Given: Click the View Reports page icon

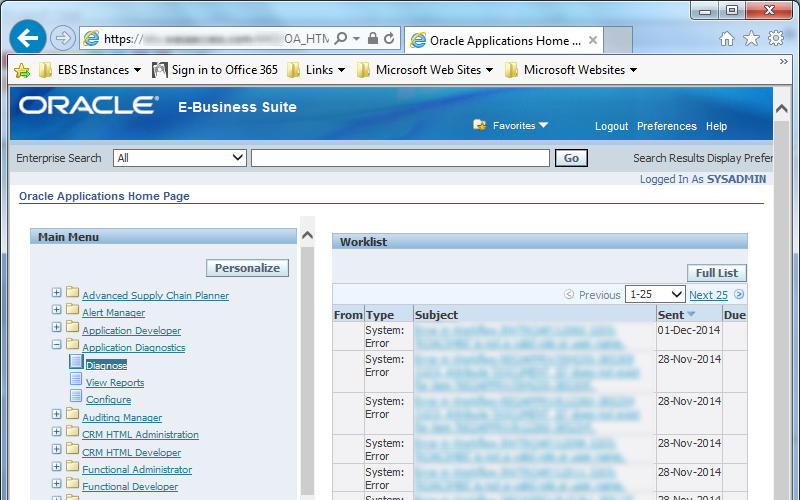Looking at the screenshot, I should coord(76,379).
